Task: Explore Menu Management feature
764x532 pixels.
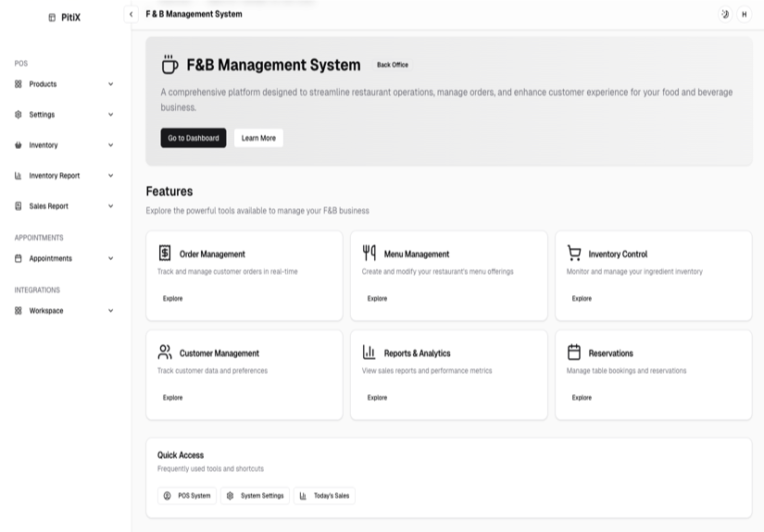Action: 377,298
